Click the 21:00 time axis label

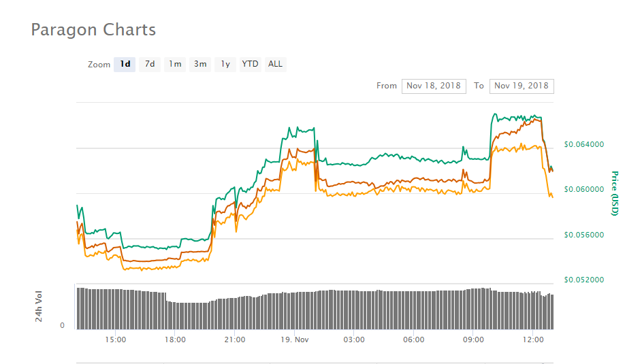[235, 340]
